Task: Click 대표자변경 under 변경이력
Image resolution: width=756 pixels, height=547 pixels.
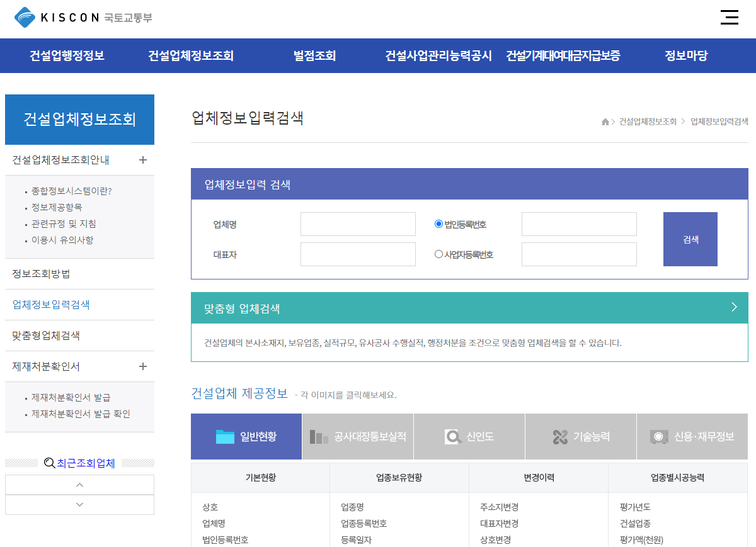Action: pyautogui.click(x=499, y=524)
